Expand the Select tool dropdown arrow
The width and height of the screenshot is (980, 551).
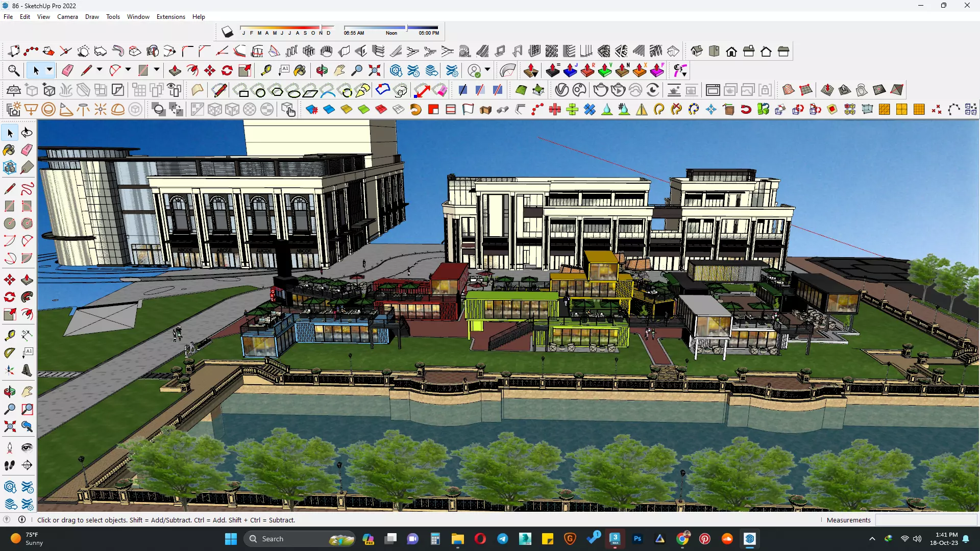tap(50, 70)
